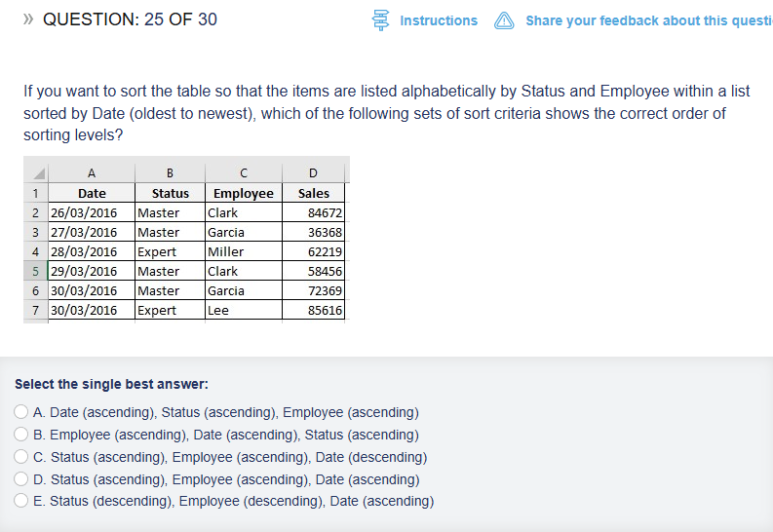Screen dimensions: 773x532
Task: Select answer B radio button
Action: pos(21,435)
